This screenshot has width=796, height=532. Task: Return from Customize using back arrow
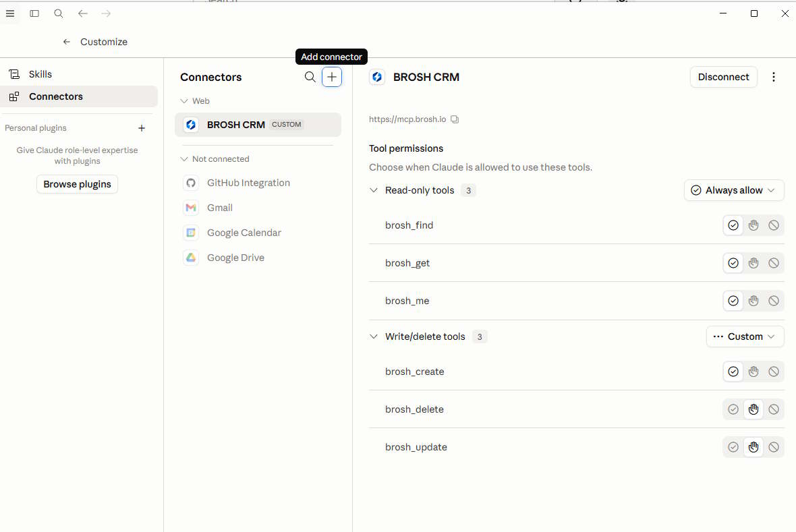(67, 42)
